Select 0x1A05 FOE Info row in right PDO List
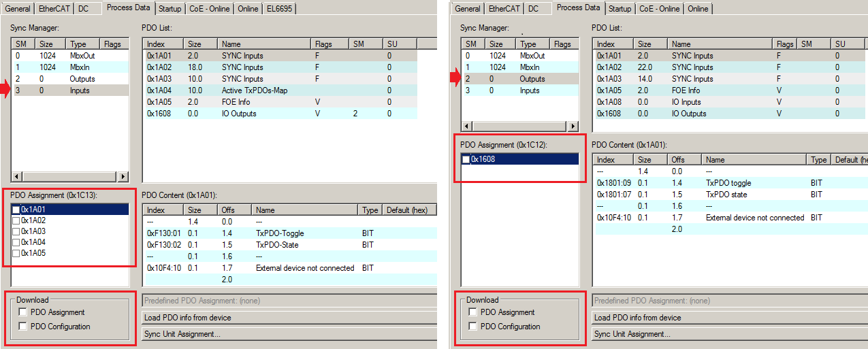The image size is (868, 349). [x=730, y=90]
